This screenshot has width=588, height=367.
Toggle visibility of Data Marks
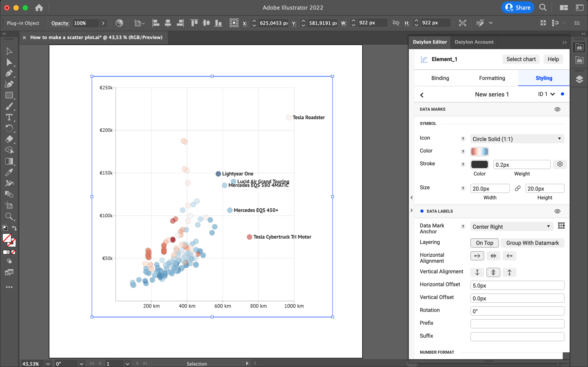(x=557, y=109)
